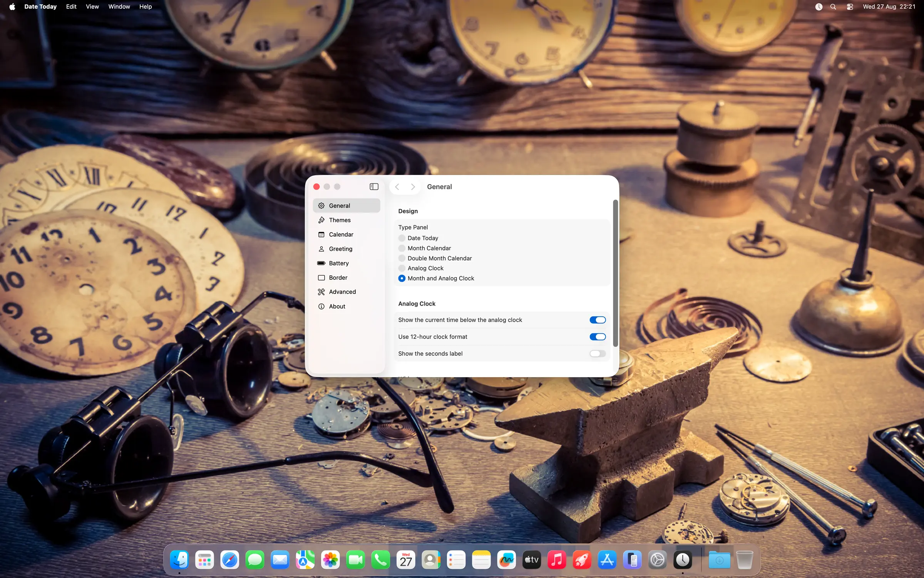Click the Date Today clock menu bar icon
This screenshot has height=578, width=924.
pyautogui.click(x=819, y=7)
